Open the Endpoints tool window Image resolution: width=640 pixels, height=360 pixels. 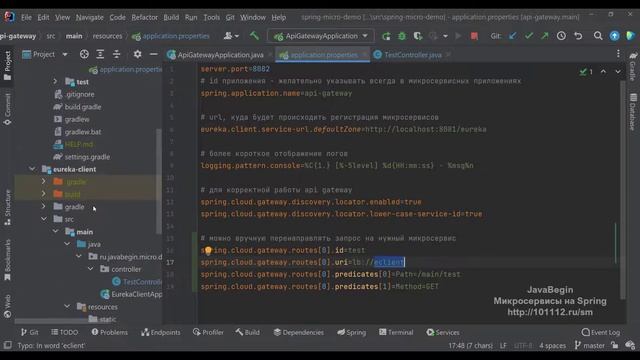[x=160, y=332]
